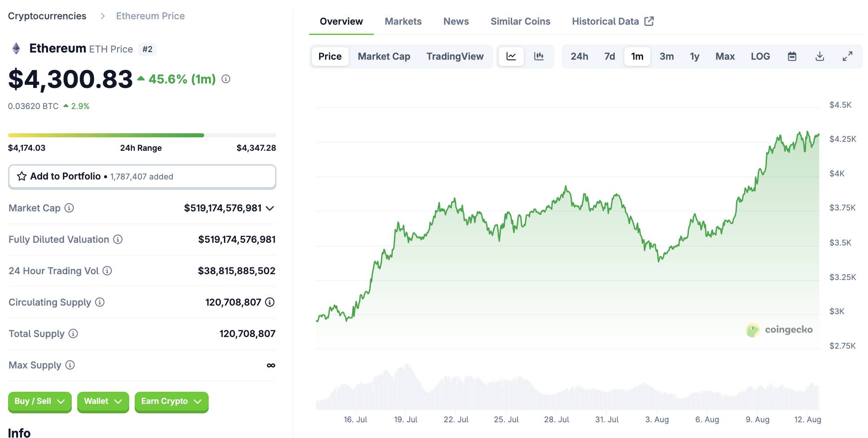Open the Earn Crypto dropdown
The height and width of the screenshot is (438, 868).
(x=171, y=402)
